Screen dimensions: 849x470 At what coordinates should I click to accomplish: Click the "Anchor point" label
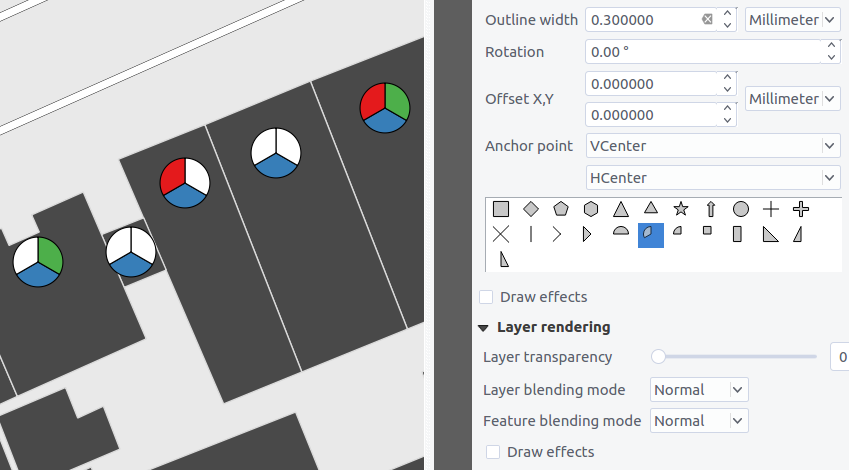529,146
